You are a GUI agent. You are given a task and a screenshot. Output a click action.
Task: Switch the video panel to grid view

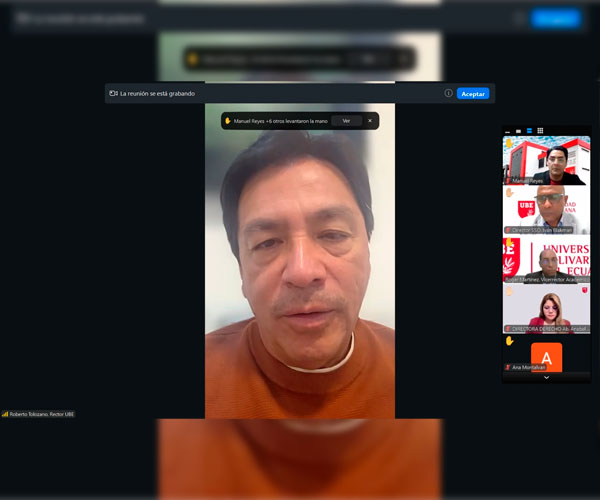(x=540, y=131)
